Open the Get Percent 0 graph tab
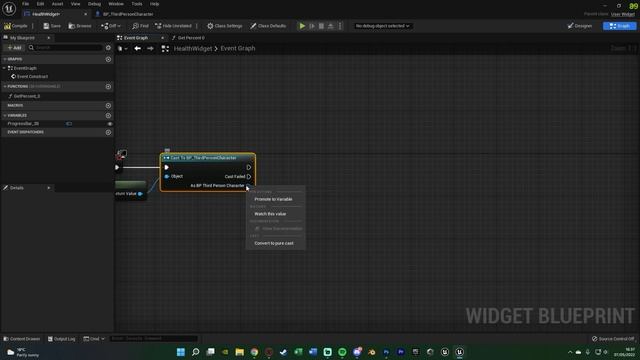Image resolution: width=640 pixels, height=360 pixels. click(191, 38)
